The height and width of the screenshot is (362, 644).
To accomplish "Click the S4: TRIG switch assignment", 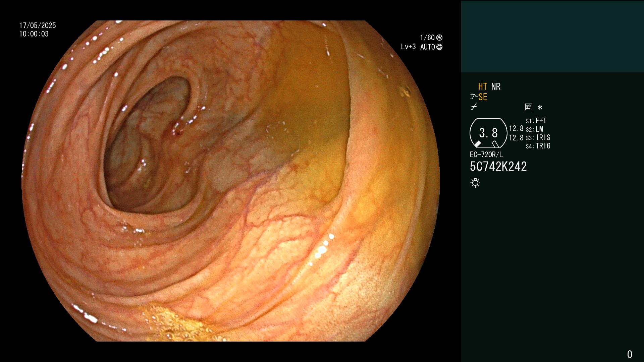I will pyautogui.click(x=538, y=146).
